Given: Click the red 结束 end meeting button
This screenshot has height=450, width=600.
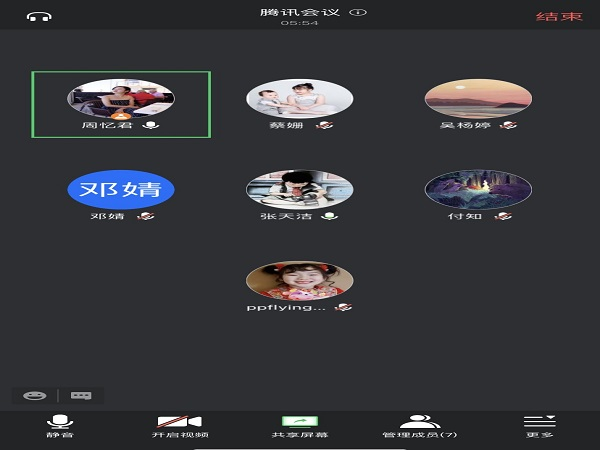Looking at the screenshot, I should coord(560,15).
